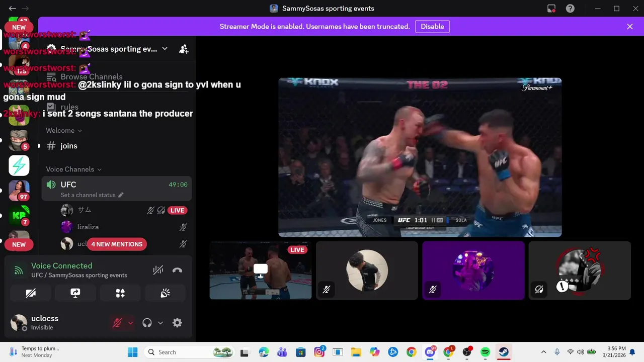Open the taskbar volume control
Image resolution: width=644 pixels, height=362 pixels.
coord(581,352)
